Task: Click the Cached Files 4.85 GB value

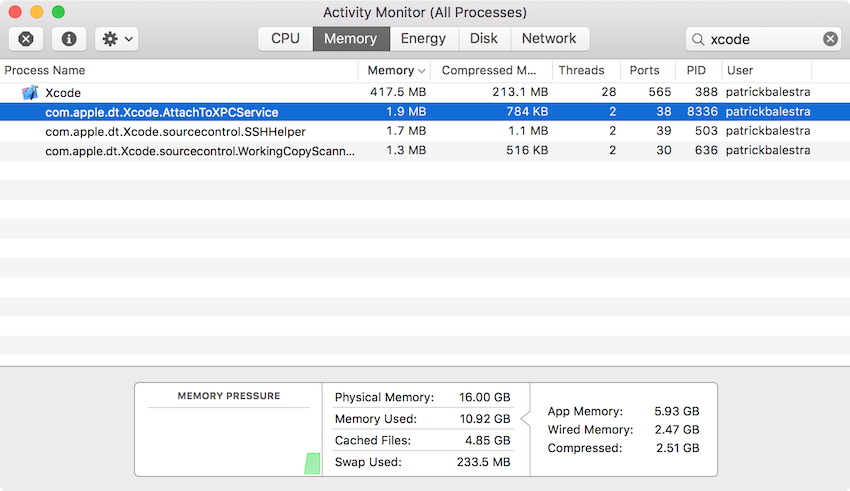Action: tap(487, 441)
